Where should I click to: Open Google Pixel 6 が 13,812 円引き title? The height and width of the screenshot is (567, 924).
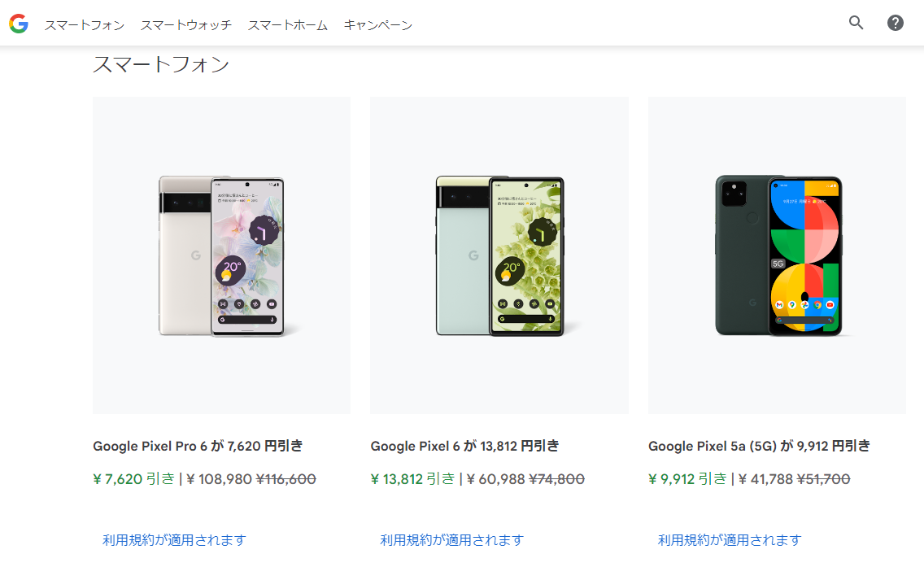(x=464, y=446)
